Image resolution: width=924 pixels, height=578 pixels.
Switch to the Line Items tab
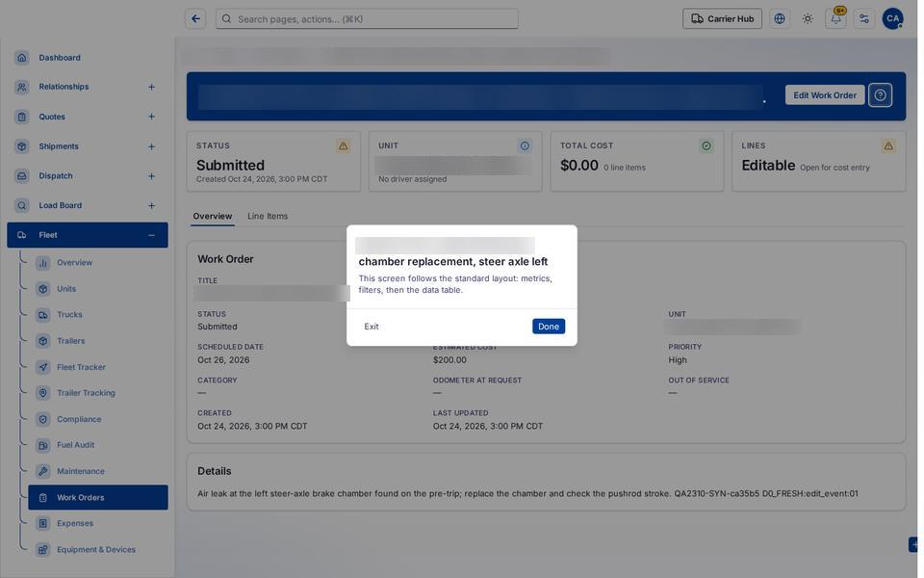point(268,217)
